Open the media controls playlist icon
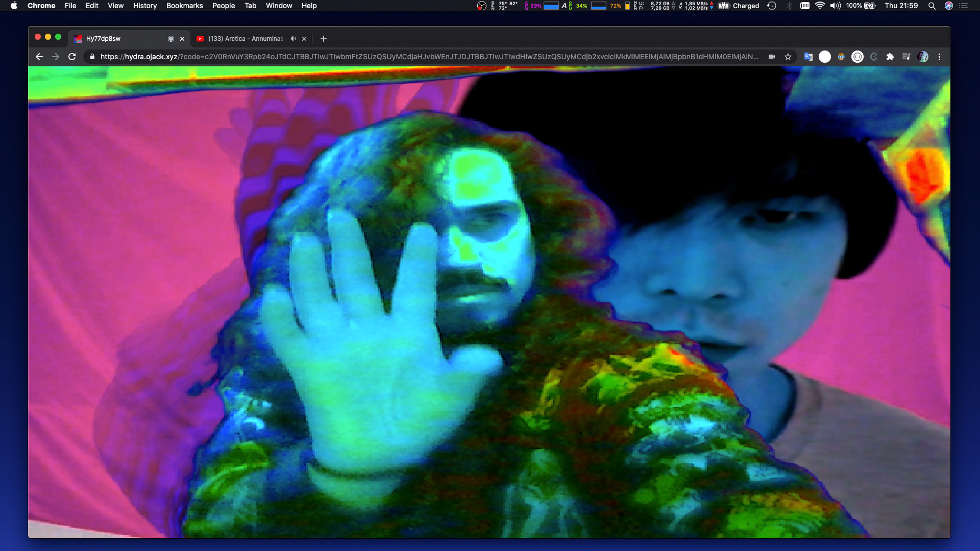The width and height of the screenshot is (980, 551). tap(906, 57)
